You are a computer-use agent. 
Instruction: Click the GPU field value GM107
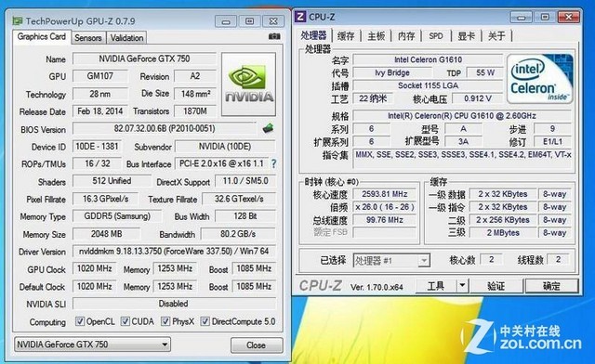coord(100,76)
